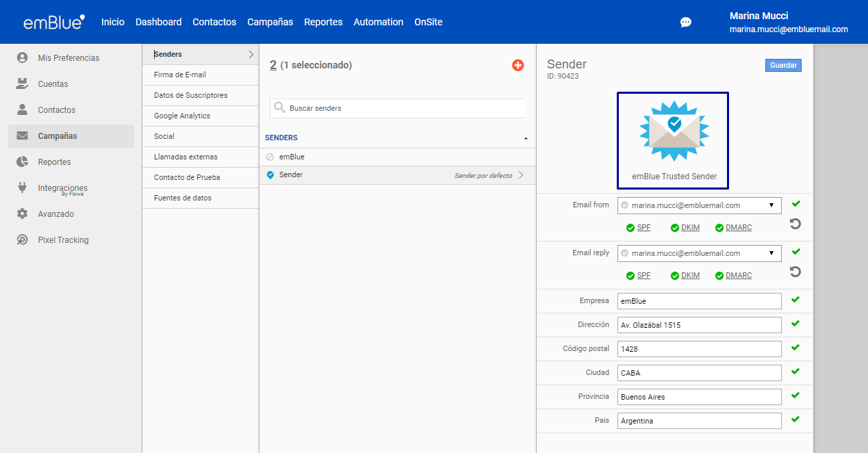Image resolution: width=868 pixels, height=453 pixels.
Task: Click the Guardar button
Action: (783, 65)
